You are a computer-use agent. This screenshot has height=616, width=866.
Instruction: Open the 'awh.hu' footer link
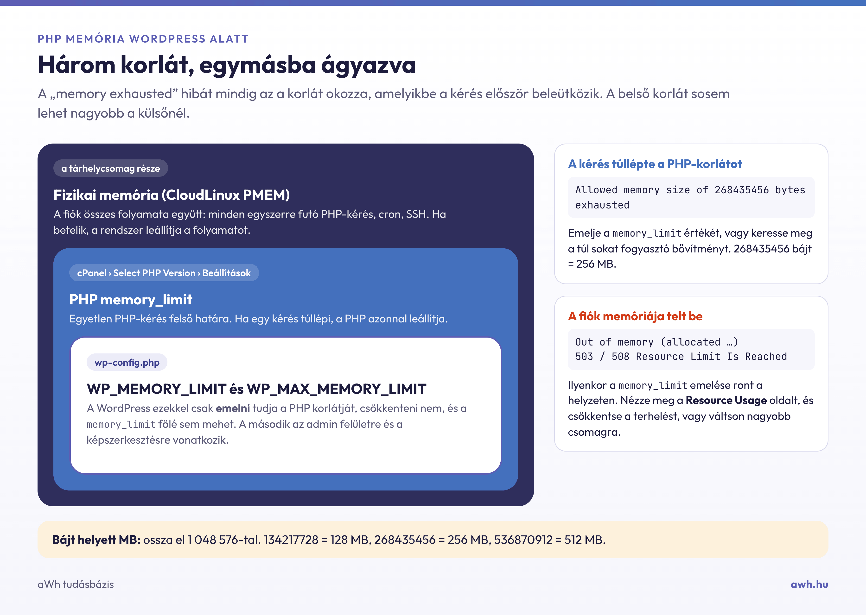(809, 585)
